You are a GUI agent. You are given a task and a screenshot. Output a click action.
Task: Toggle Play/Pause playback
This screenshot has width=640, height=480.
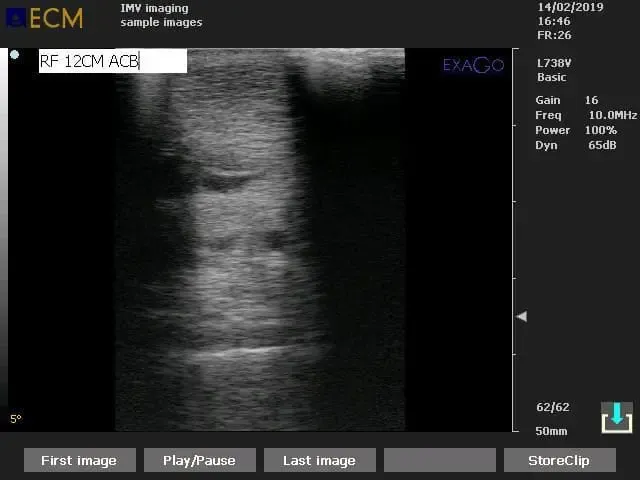pos(200,460)
